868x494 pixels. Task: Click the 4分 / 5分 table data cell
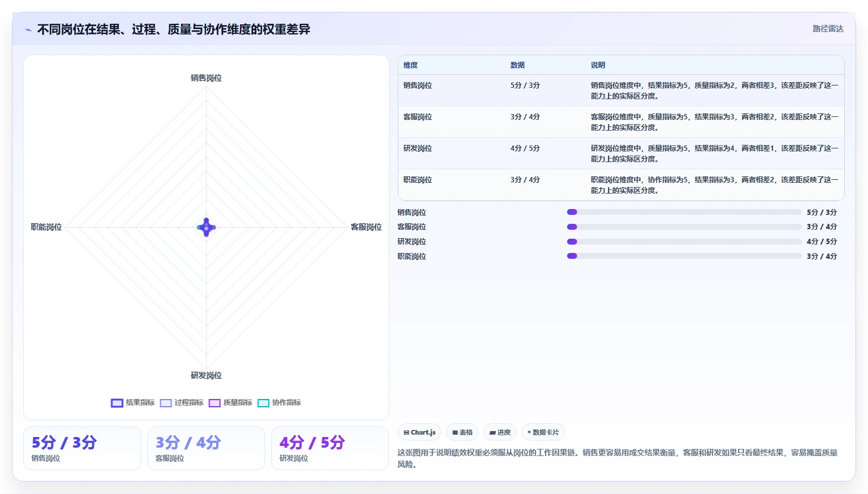click(525, 148)
